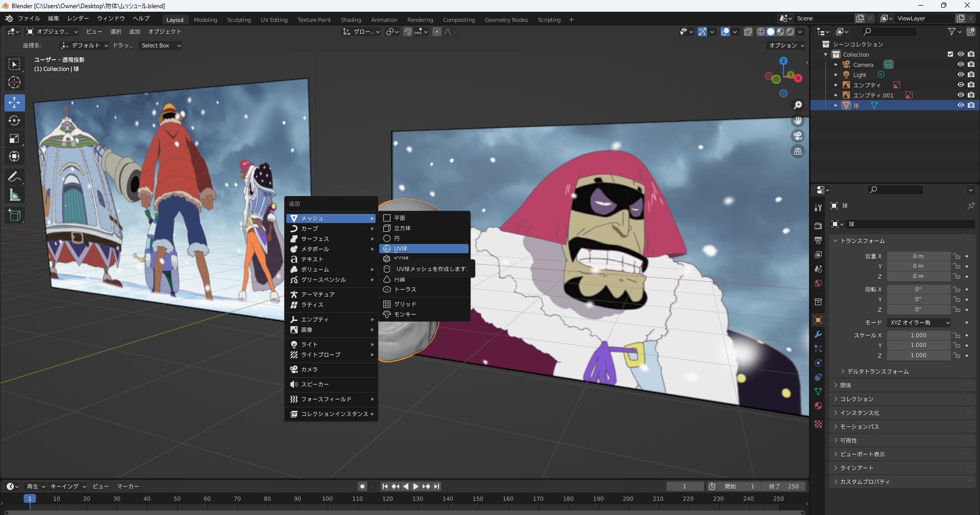Screen dimensions: 980x515
Task: Open the Material properties tab
Action: (x=818, y=406)
